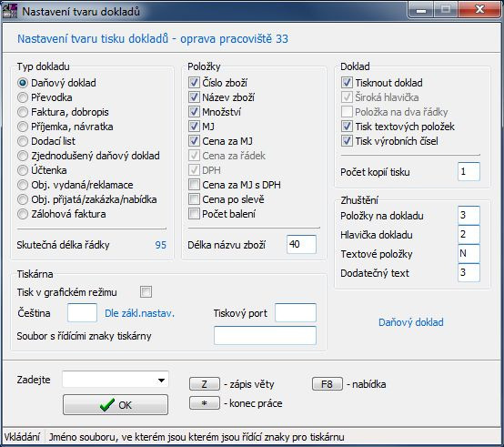Click the Dle zákl.nastav. blue text
The width and height of the screenshot is (504, 447).
[139, 313]
